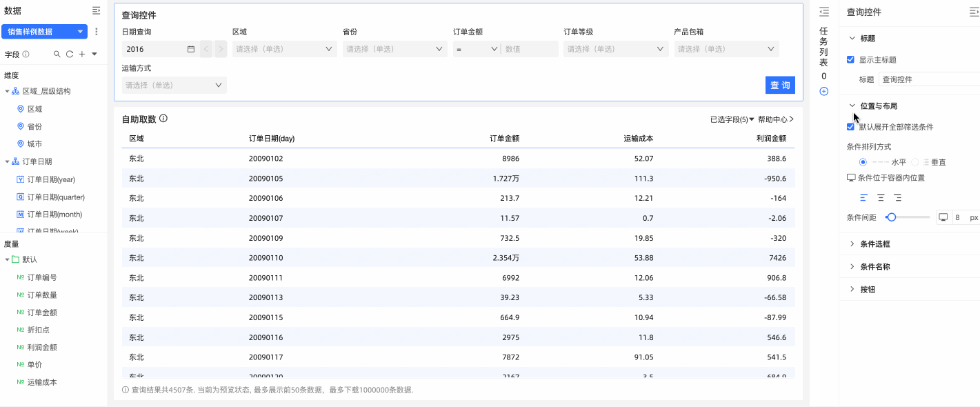Collapse the 区域_层级结构 tree node
980x407 pixels.
[x=7, y=91]
